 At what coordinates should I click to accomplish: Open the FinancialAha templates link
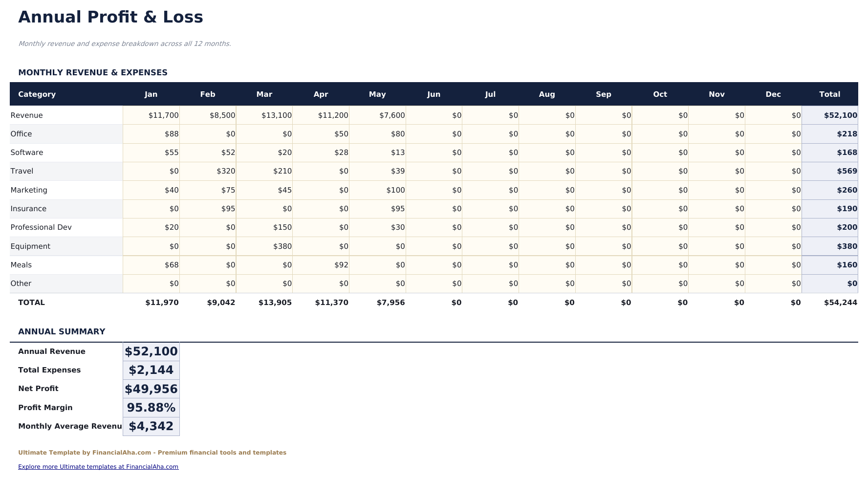(x=97, y=467)
